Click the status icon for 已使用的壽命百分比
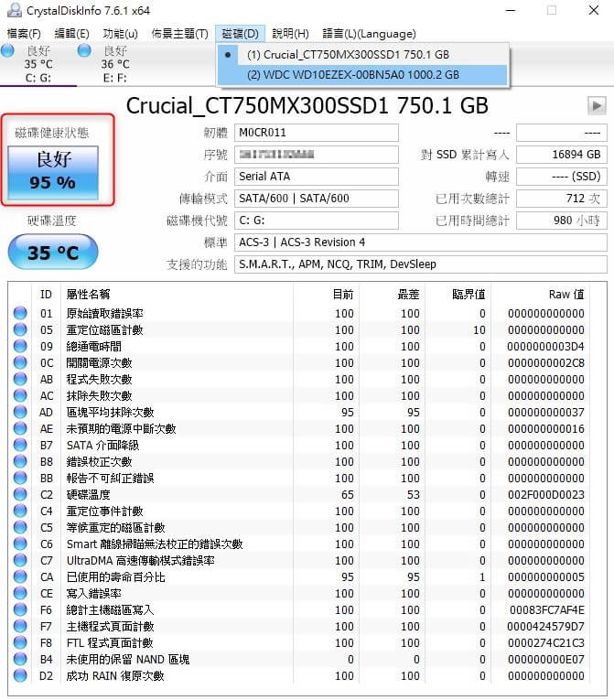Screen dimensions: 614x700 click(20, 576)
